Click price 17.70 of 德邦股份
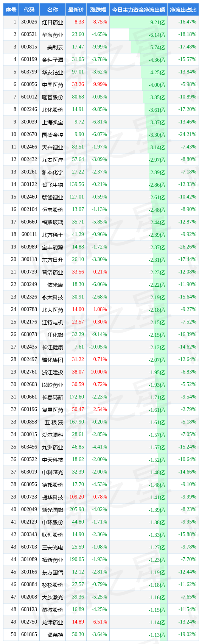This screenshot has width=199, height=644. point(78,485)
